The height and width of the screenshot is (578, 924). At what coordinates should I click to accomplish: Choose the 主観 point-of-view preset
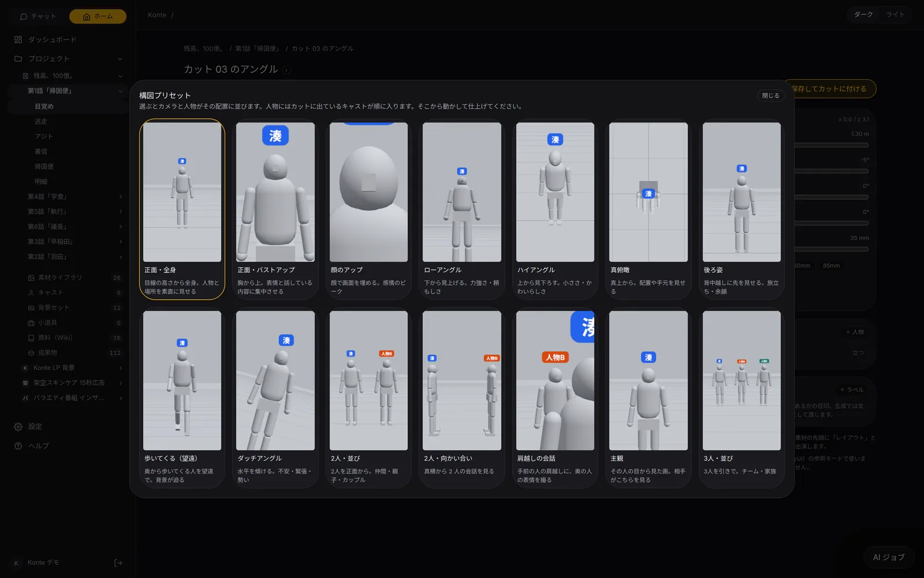point(649,398)
